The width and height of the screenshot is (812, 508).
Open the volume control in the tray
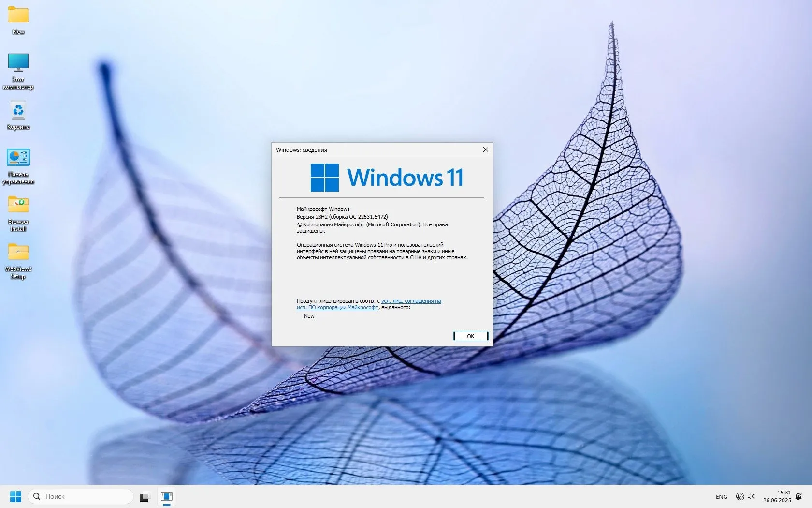[751, 496]
